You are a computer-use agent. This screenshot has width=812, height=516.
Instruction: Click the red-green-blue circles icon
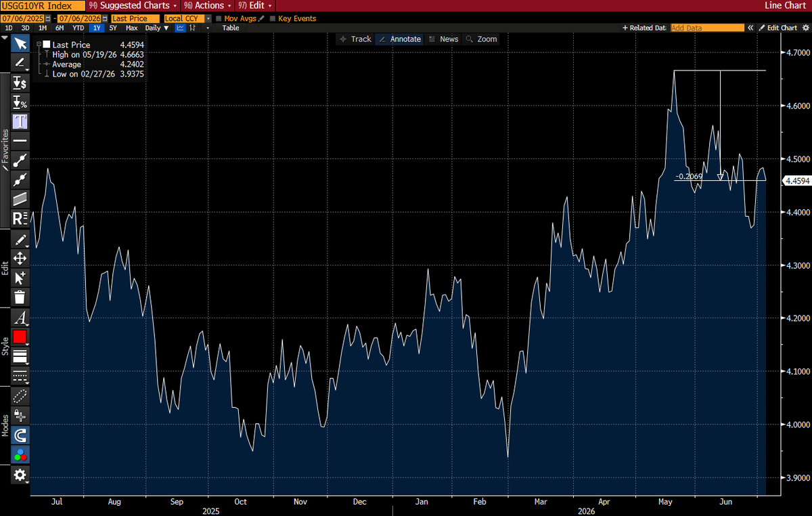pyautogui.click(x=20, y=454)
